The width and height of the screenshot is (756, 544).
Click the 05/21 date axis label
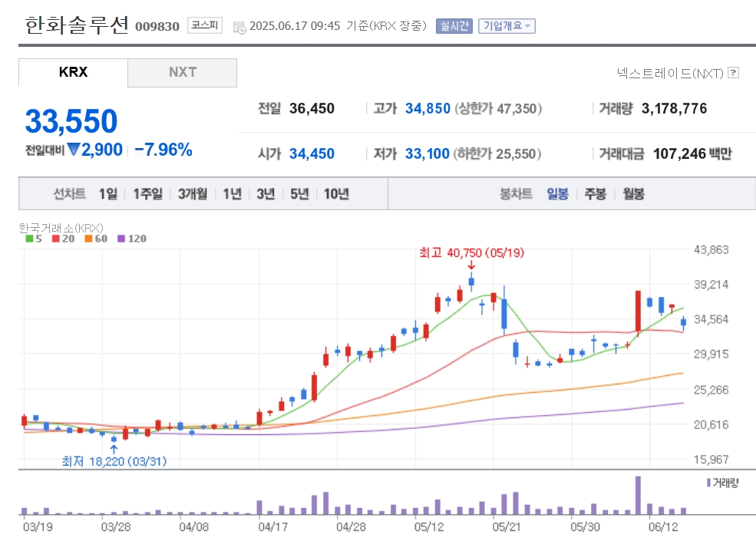507,526
